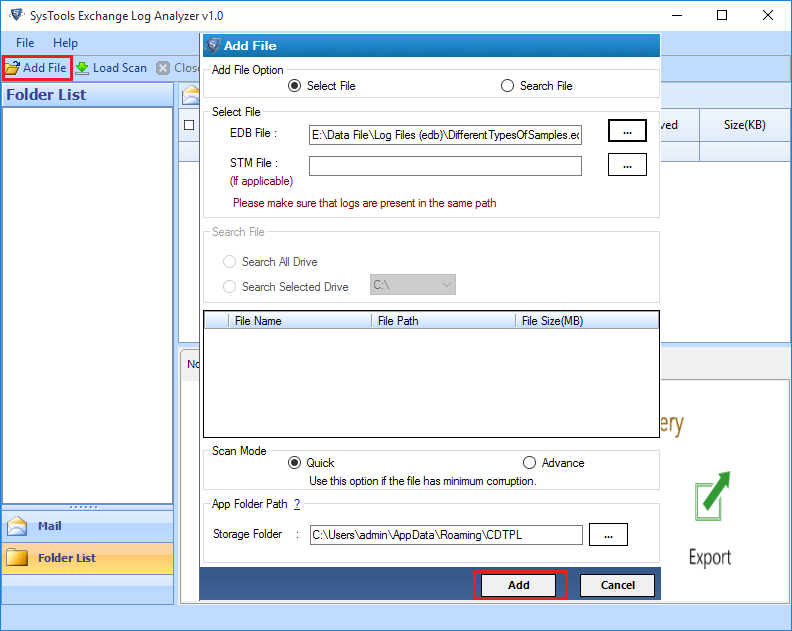Switch to the Folder List pane
Image resolution: width=792 pixels, height=631 pixels.
point(87,558)
